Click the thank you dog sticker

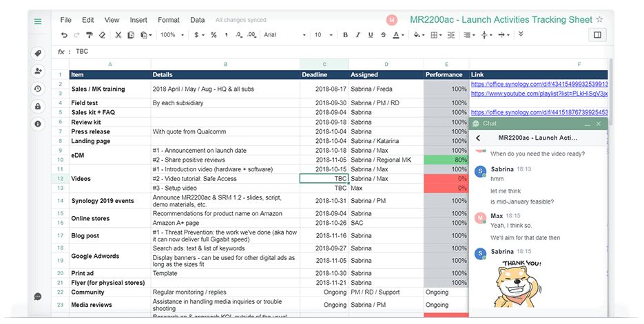click(519, 283)
